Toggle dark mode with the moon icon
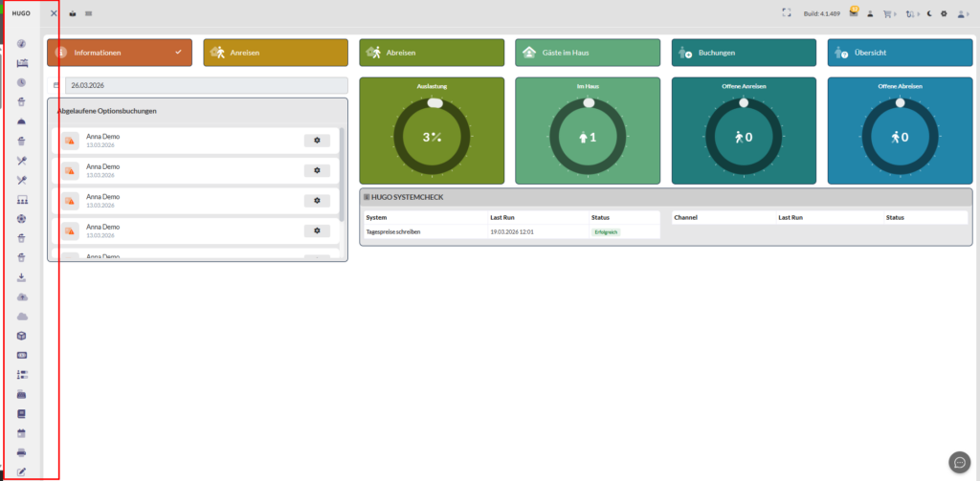 (x=928, y=13)
